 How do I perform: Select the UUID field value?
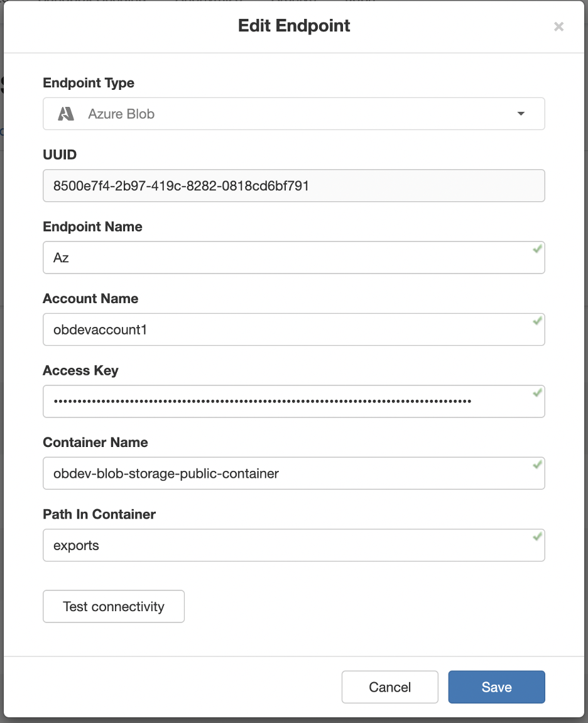click(x=293, y=185)
